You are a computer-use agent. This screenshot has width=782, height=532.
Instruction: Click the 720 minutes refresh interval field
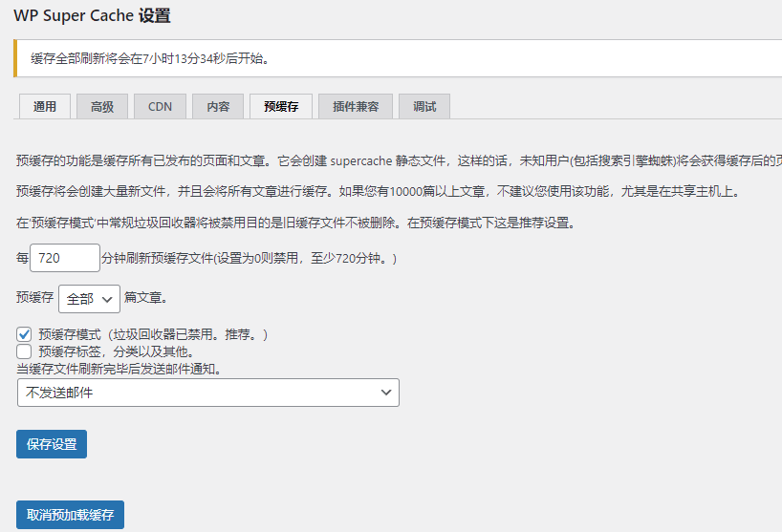(65, 258)
